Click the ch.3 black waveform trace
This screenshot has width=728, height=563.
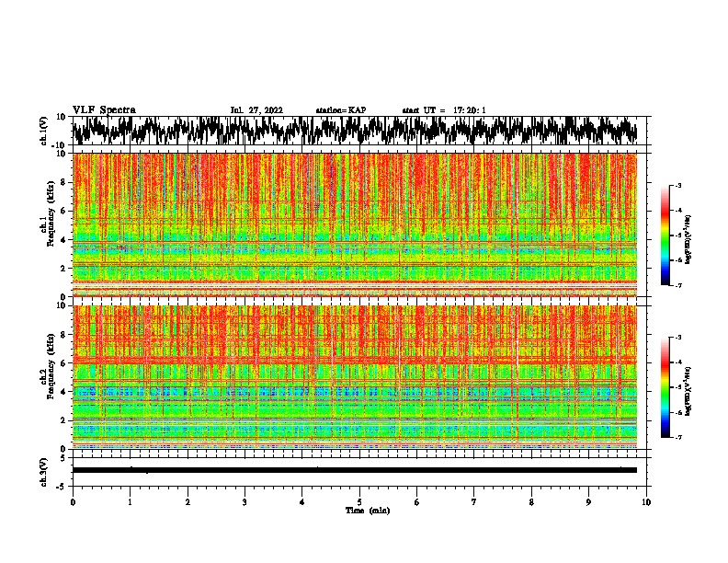(x=354, y=470)
